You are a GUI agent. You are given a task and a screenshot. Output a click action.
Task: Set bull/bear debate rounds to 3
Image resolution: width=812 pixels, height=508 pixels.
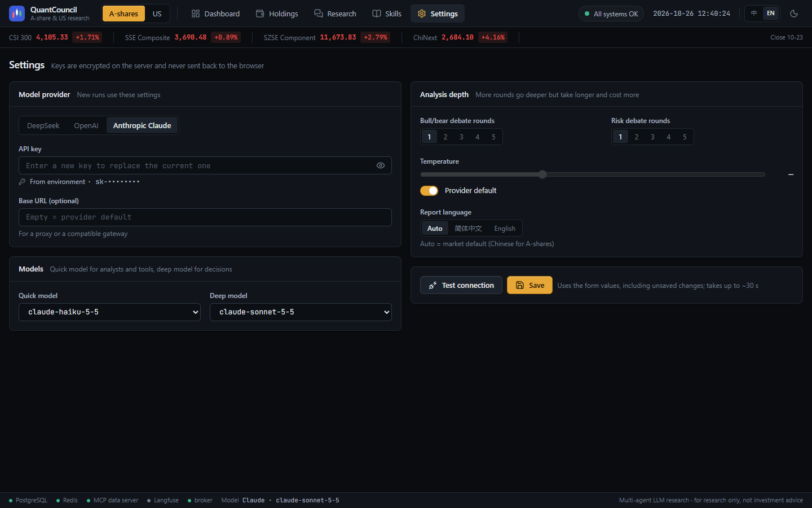click(461, 137)
